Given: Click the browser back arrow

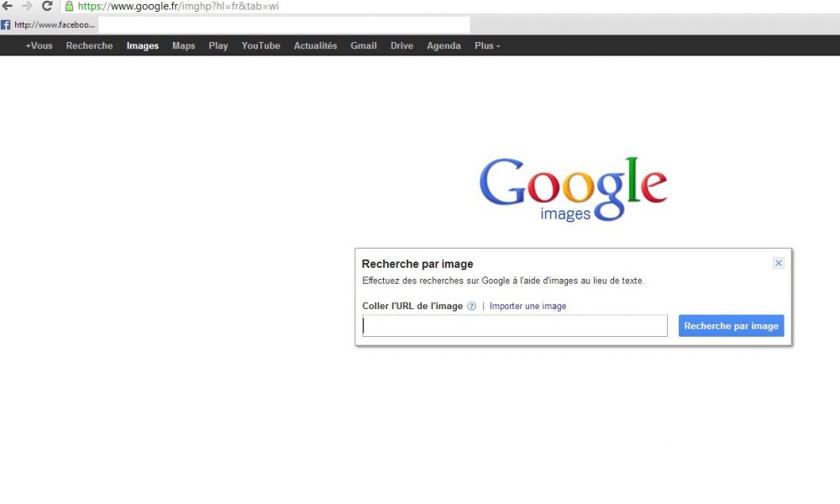Looking at the screenshot, I should 8,6.
